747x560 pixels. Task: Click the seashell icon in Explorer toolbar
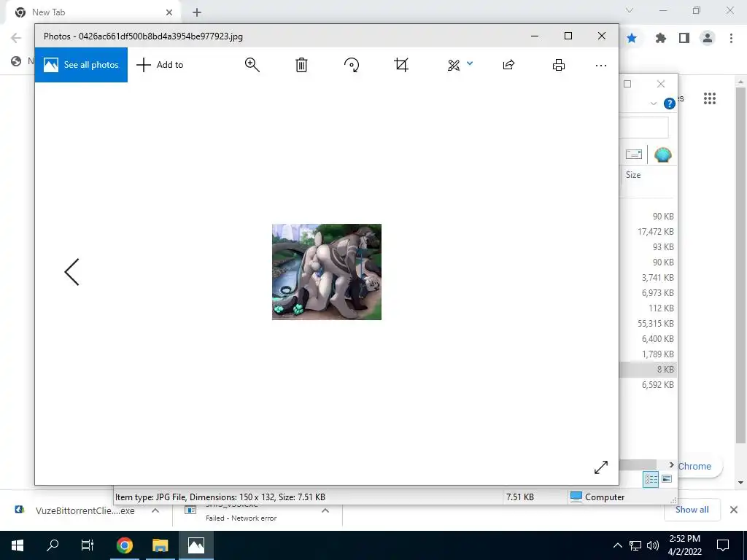[x=663, y=155]
